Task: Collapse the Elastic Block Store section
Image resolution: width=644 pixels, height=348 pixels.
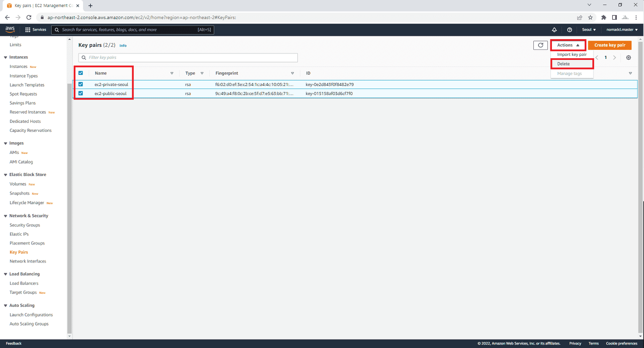Action: pyautogui.click(x=6, y=175)
